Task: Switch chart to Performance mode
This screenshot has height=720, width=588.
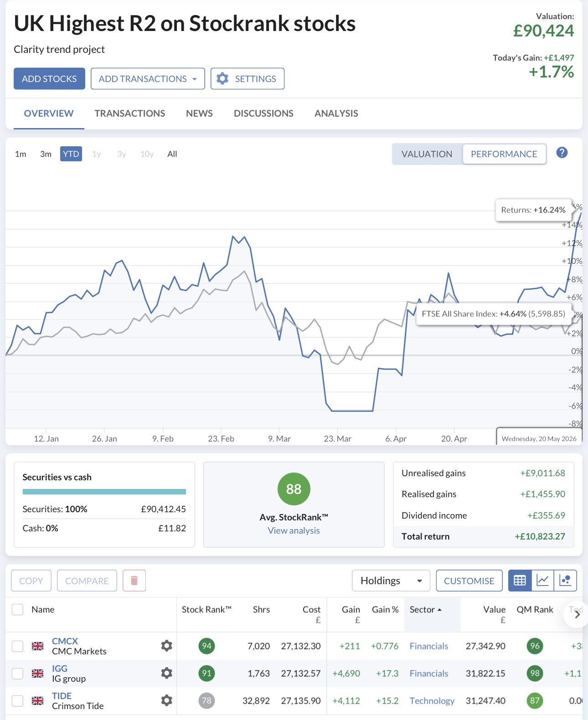Action: click(x=504, y=154)
